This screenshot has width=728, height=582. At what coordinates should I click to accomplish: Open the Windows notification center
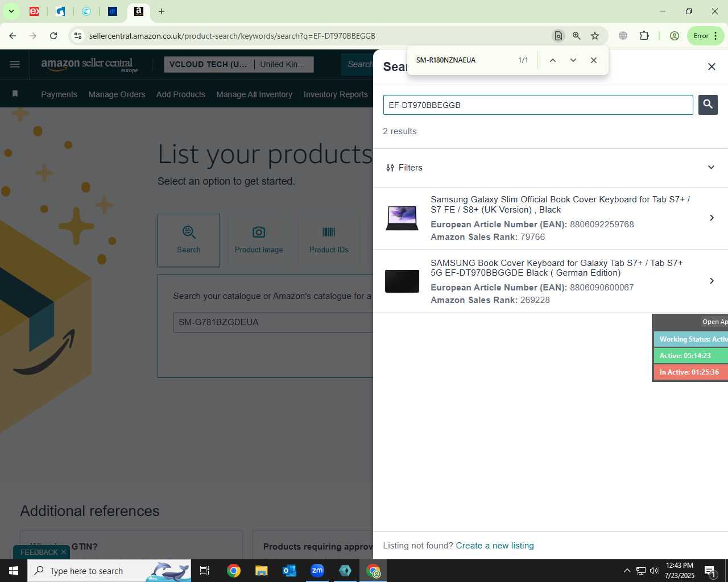[710, 571]
